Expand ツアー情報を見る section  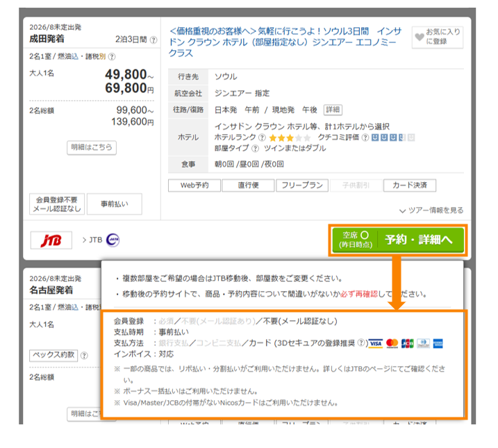(431, 210)
